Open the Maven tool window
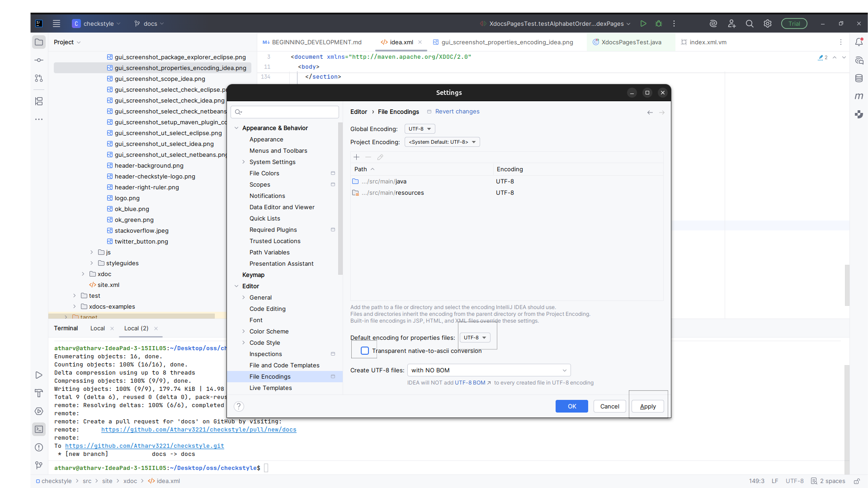This screenshot has height=488, width=868. pos(859,96)
